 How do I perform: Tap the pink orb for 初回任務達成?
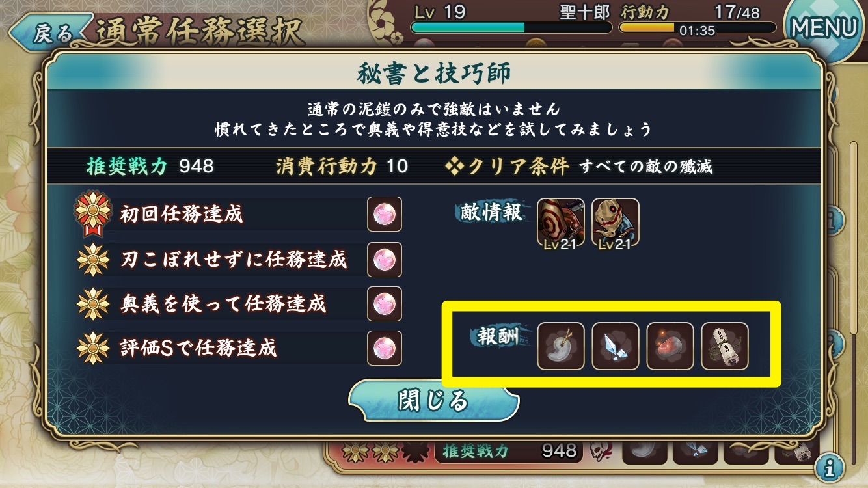[x=384, y=214]
